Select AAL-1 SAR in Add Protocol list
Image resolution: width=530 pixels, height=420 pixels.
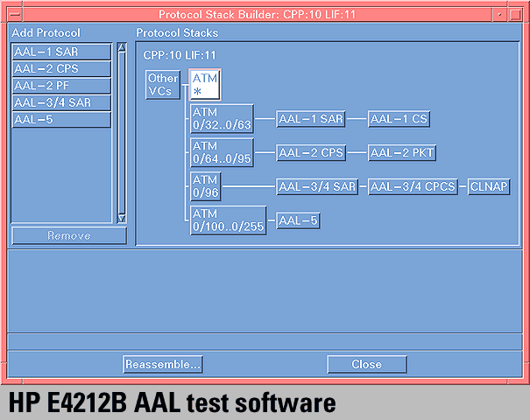coord(61,52)
